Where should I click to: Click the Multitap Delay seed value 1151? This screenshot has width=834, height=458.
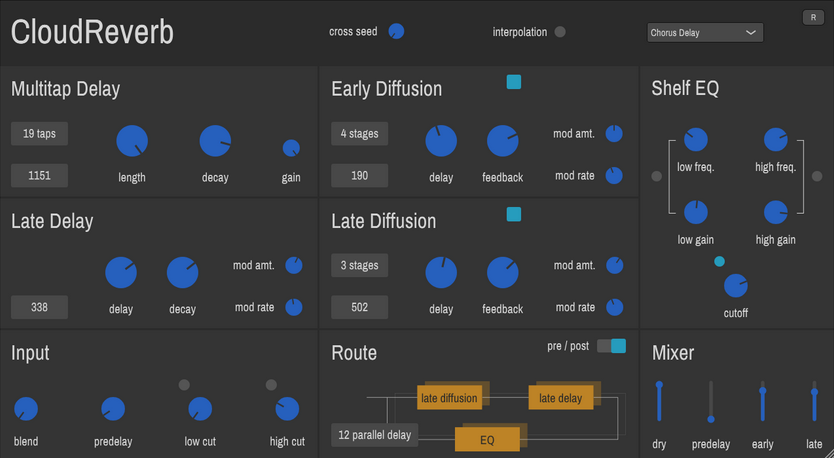39,176
